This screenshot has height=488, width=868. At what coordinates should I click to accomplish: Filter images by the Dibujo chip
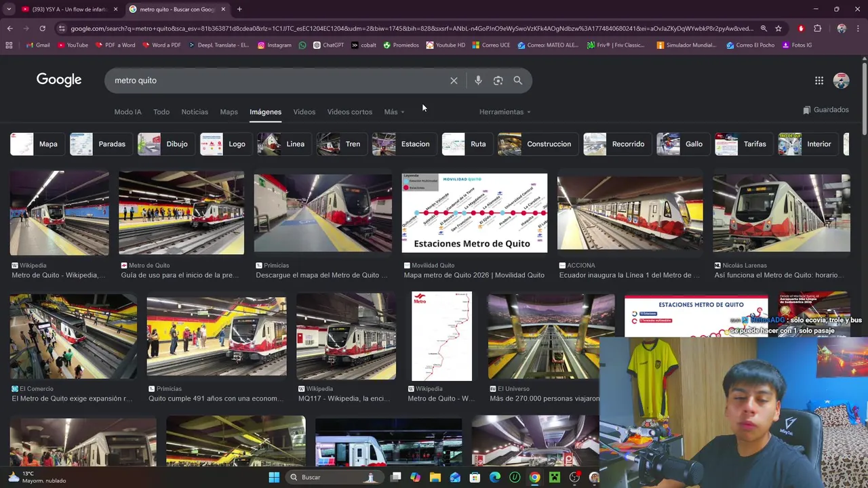pos(165,144)
